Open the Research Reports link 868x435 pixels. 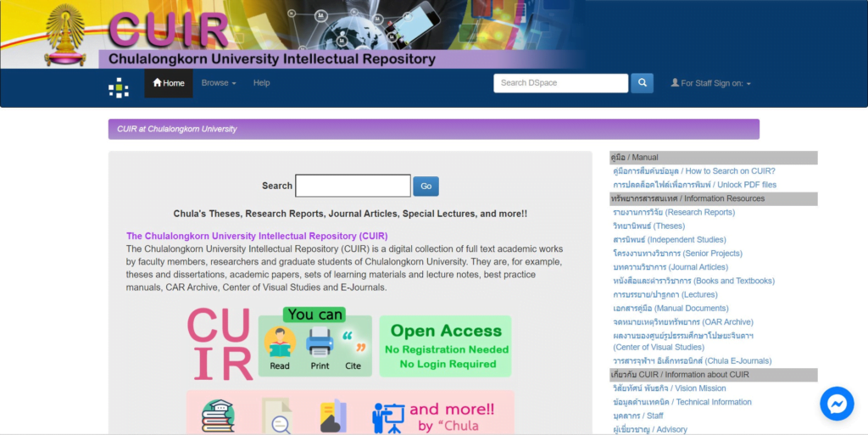click(x=674, y=213)
